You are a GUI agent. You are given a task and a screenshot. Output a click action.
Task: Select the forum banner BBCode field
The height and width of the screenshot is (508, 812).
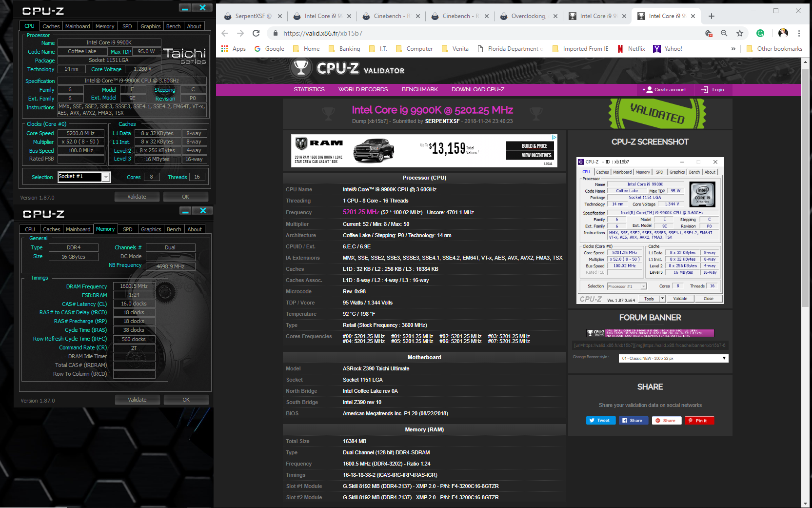click(650, 345)
